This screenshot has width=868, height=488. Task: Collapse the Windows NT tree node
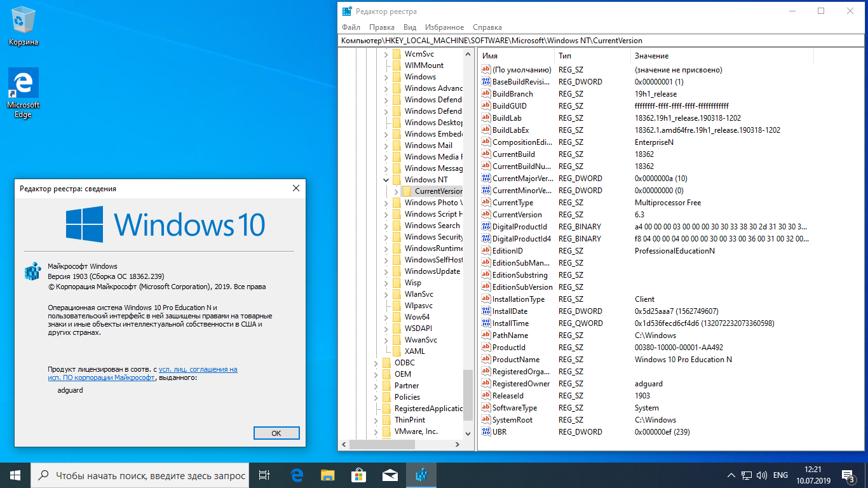[386, 180]
